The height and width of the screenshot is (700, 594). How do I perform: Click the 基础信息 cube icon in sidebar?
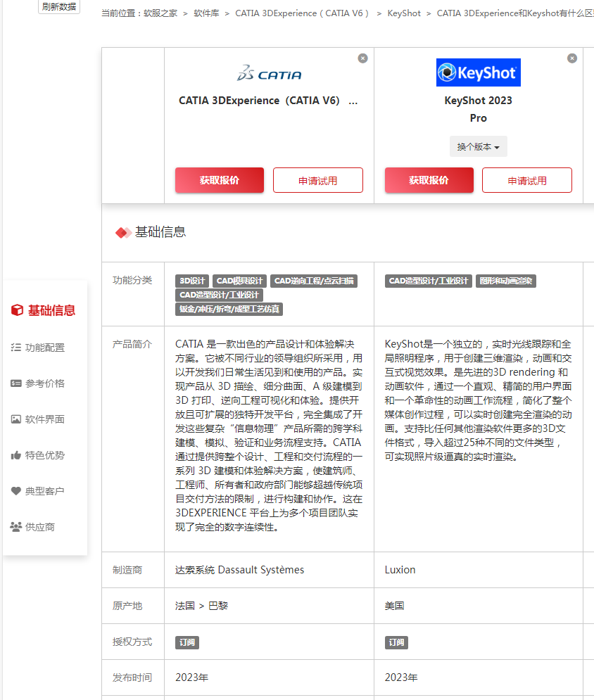click(17, 310)
